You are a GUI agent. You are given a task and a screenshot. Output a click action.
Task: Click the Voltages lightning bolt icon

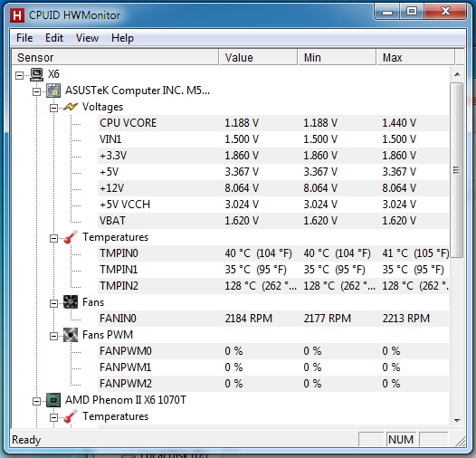[x=70, y=107]
